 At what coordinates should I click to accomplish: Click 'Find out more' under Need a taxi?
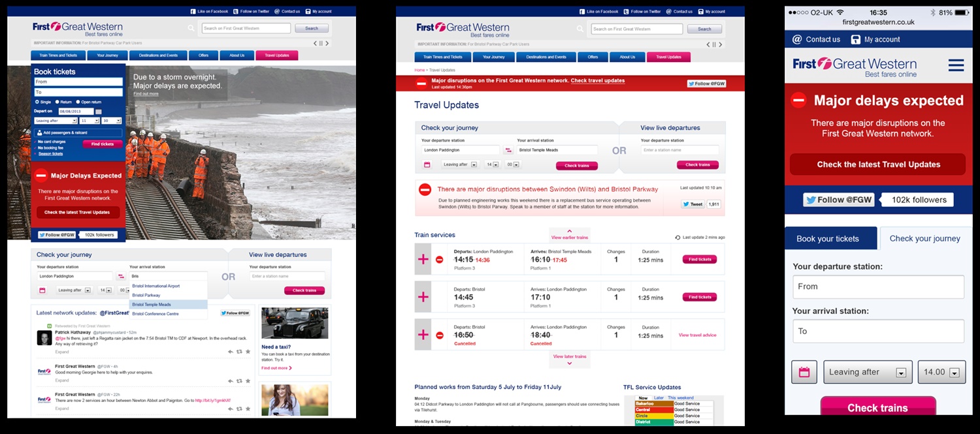pos(276,368)
